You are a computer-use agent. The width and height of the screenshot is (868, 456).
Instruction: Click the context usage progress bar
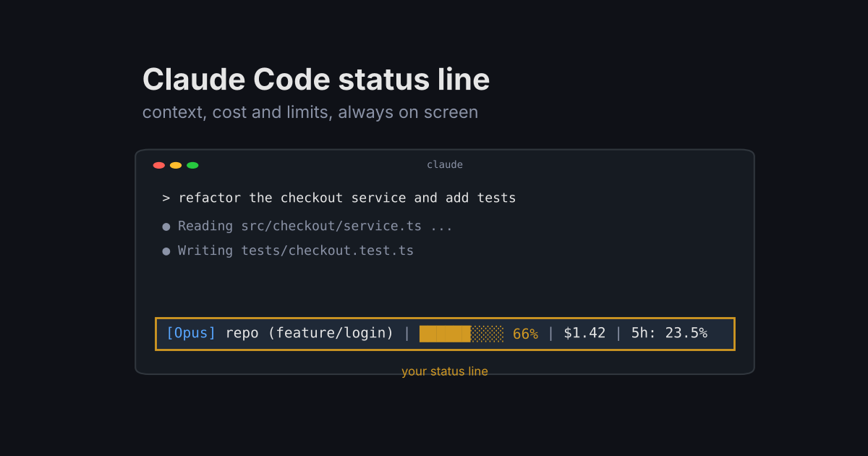coord(461,334)
